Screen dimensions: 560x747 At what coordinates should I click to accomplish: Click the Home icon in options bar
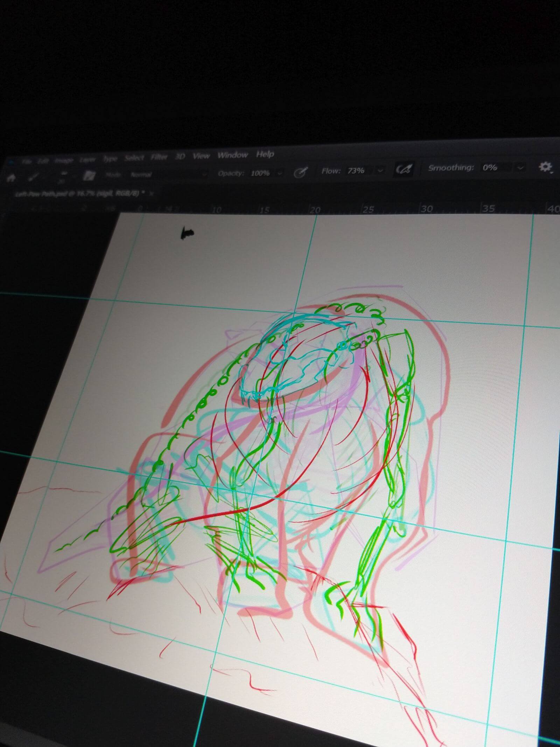coord(11,178)
